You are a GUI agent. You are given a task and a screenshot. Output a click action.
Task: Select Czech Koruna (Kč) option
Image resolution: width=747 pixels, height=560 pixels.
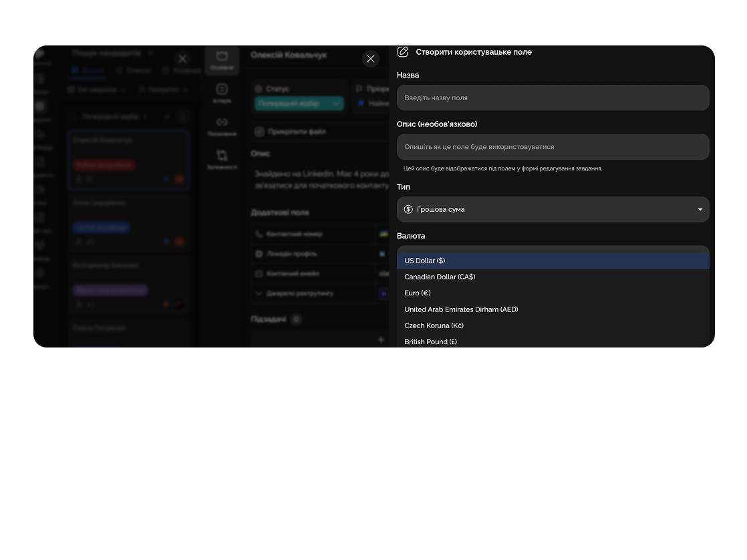[553, 325]
